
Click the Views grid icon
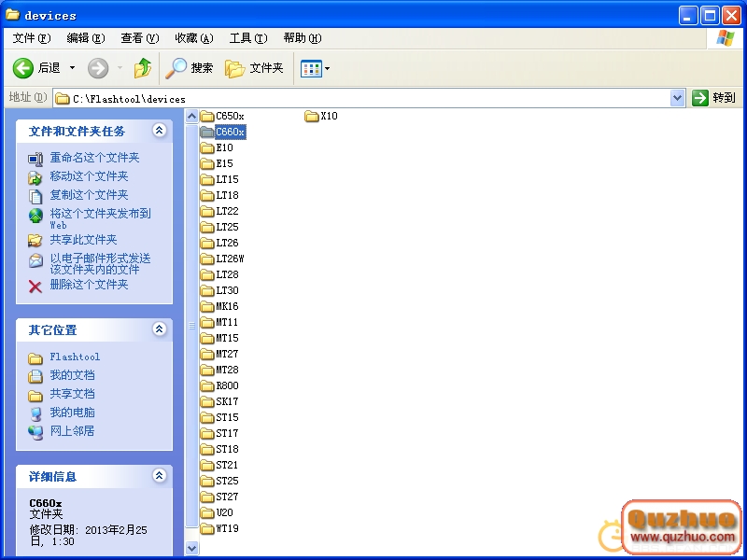pos(311,68)
